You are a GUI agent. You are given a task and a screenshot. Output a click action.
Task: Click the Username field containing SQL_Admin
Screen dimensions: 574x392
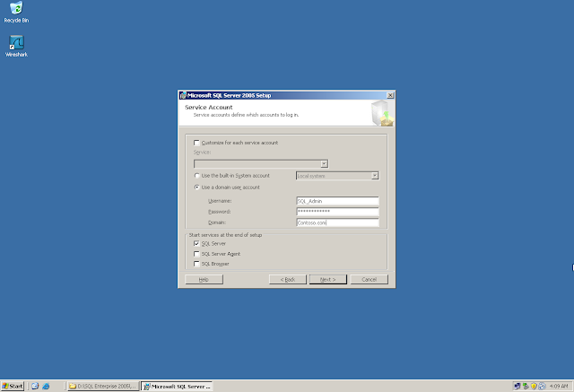(x=337, y=201)
